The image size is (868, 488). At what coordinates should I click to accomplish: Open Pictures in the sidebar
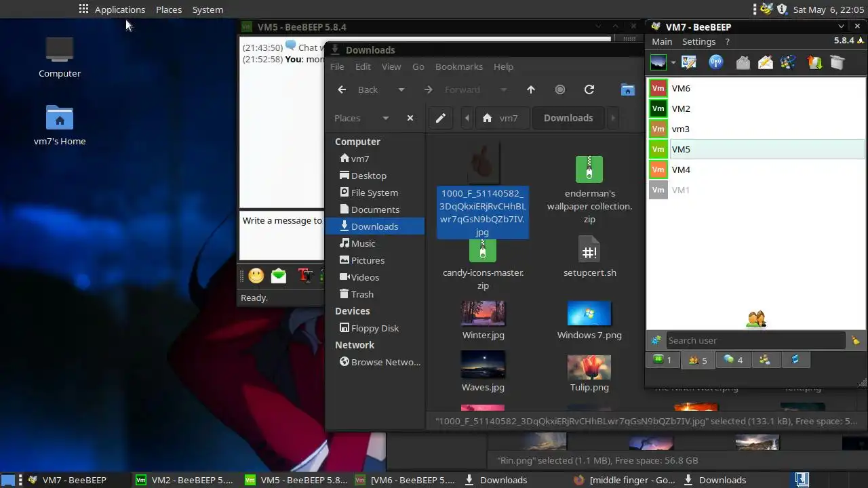click(x=368, y=260)
